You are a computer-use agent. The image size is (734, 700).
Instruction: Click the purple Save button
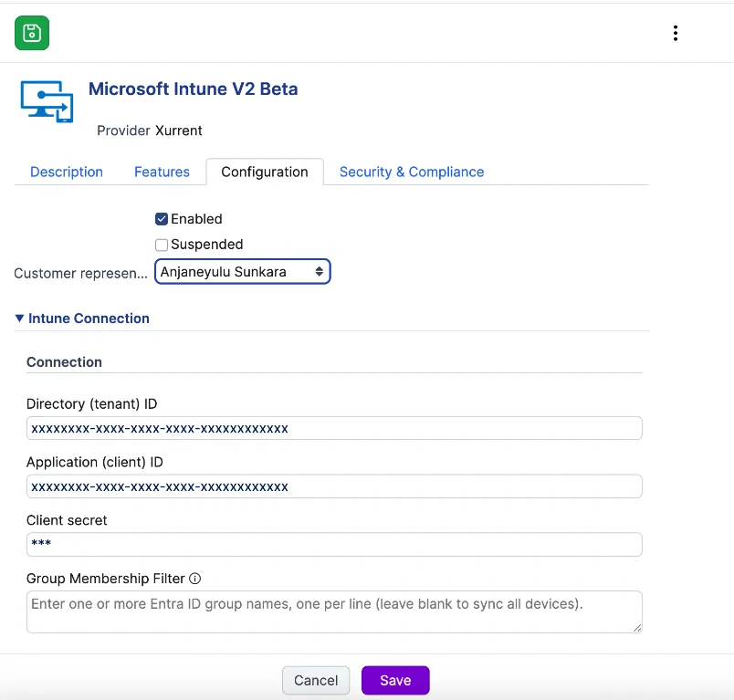(395, 680)
